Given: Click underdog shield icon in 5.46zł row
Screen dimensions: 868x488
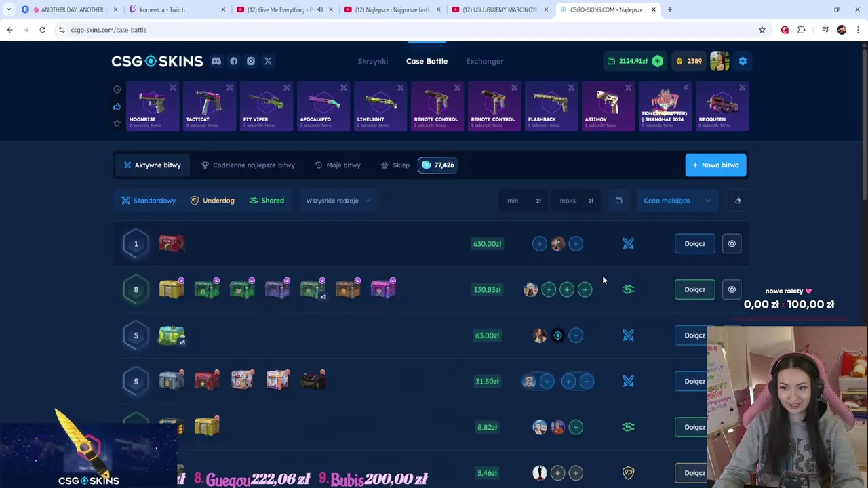Looking at the screenshot, I should 629,473.
